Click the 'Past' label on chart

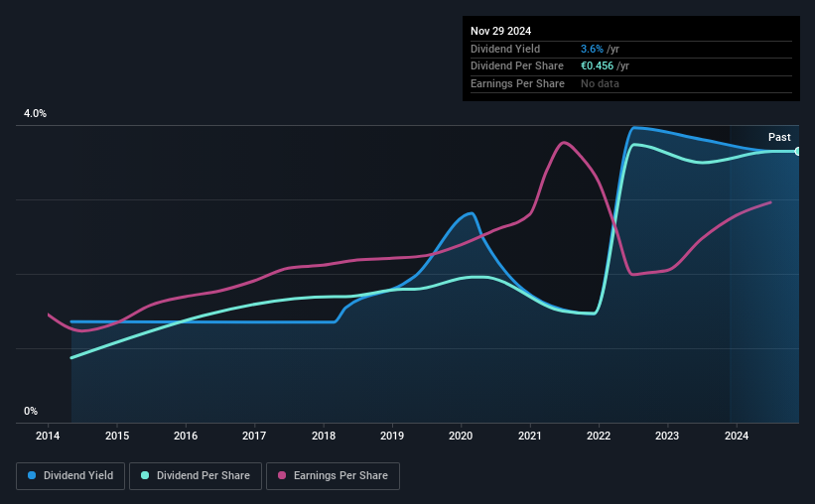point(779,137)
